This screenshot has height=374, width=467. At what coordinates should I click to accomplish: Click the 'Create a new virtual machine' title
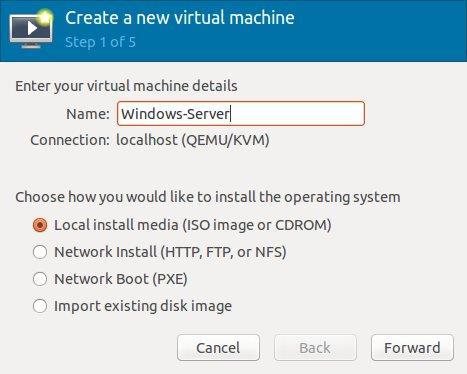coord(180,18)
